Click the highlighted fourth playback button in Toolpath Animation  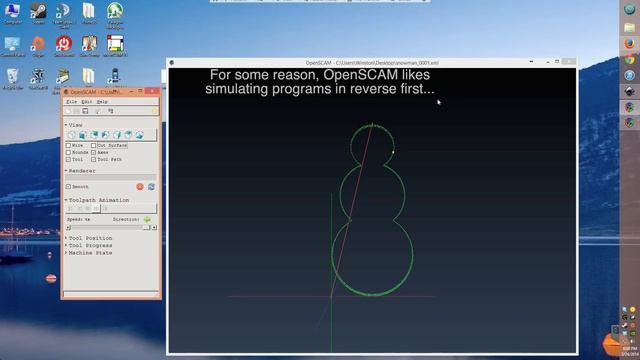pyautogui.click(x=96, y=209)
